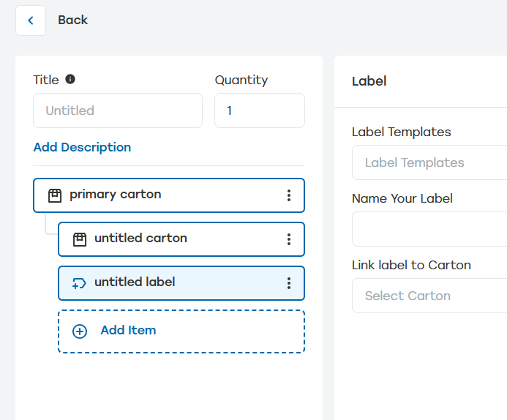Screen dimensions: 507x420
Task: Select the primary carton row
Action: 169,195
